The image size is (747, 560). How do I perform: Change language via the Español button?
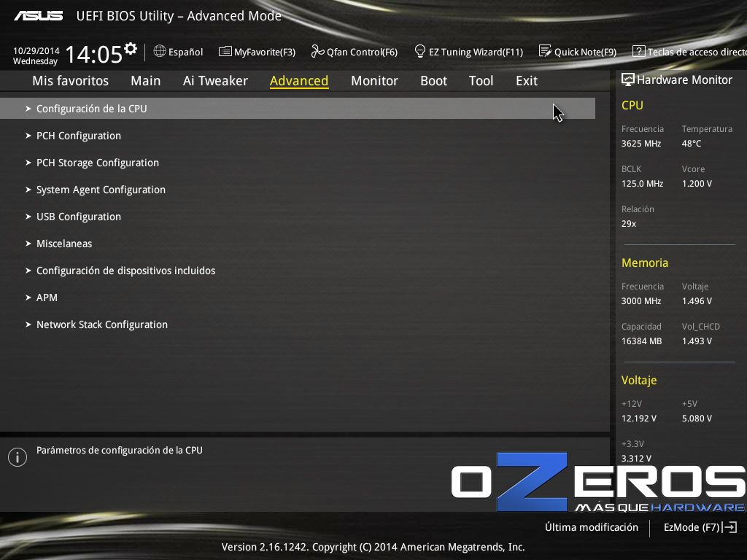[179, 52]
